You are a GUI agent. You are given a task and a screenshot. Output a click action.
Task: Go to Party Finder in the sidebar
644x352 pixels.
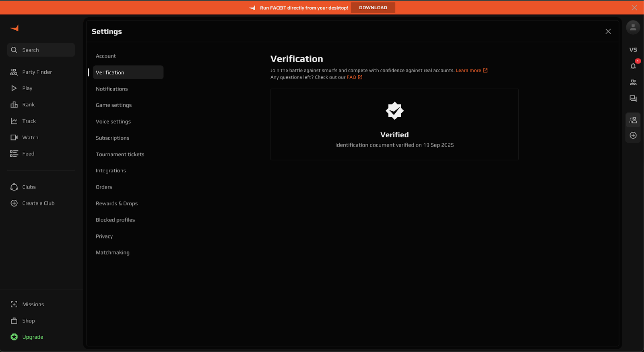click(x=37, y=72)
